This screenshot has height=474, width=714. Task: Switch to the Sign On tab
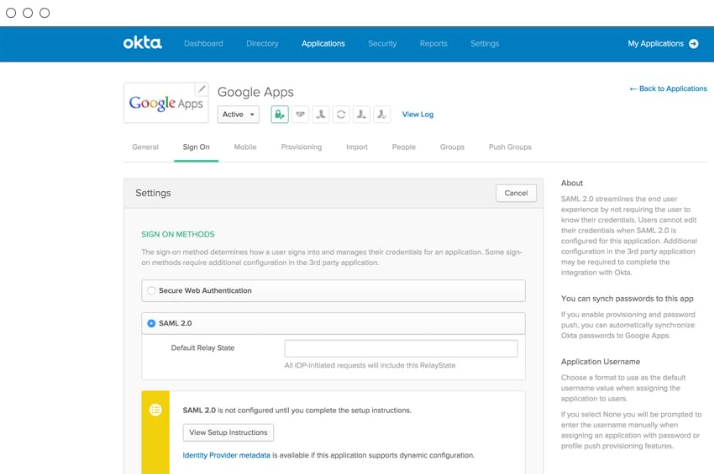click(x=196, y=147)
